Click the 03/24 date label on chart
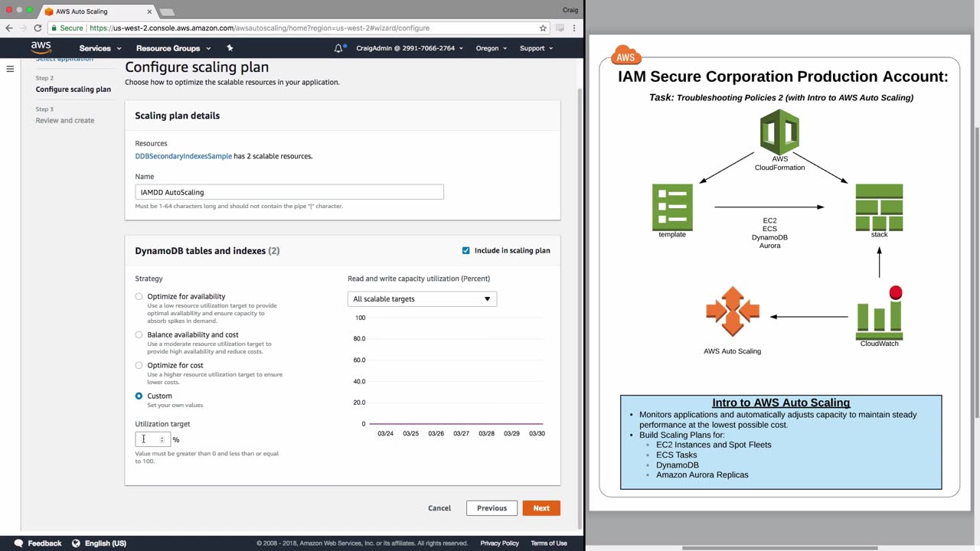The image size is (980, 551). 386,434
